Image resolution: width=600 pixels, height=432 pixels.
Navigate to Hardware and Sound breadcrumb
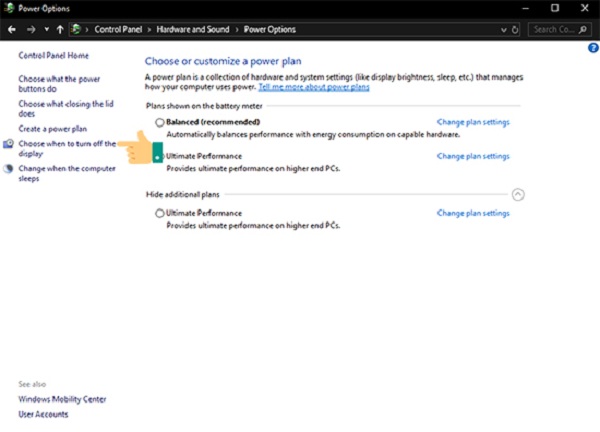(193, 29)
